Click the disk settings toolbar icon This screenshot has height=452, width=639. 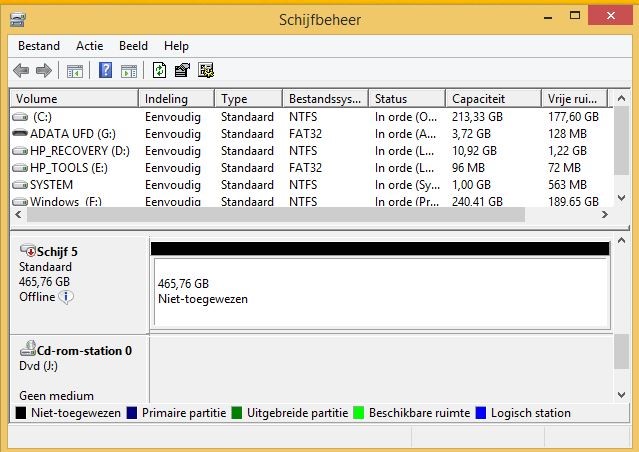[x=206, y=70]
